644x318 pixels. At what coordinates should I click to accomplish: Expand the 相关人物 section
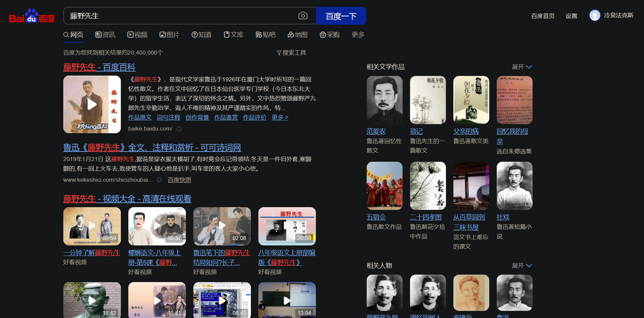pos(522,266)
